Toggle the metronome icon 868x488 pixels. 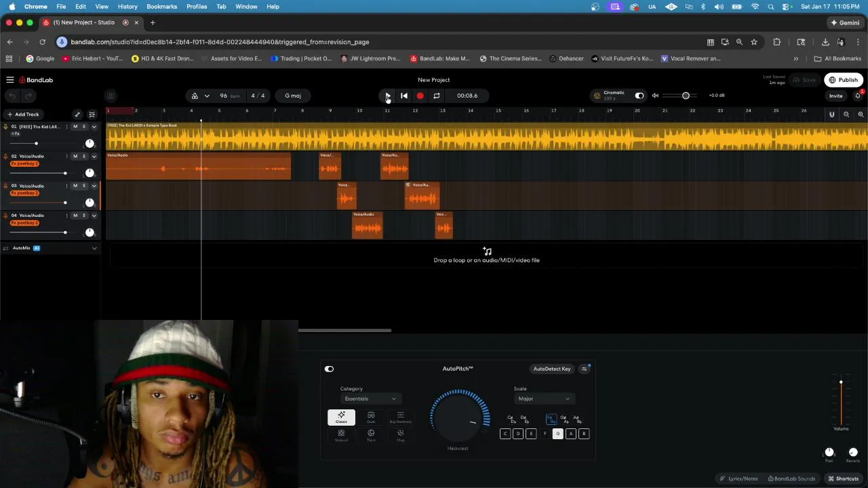(195, 96)
